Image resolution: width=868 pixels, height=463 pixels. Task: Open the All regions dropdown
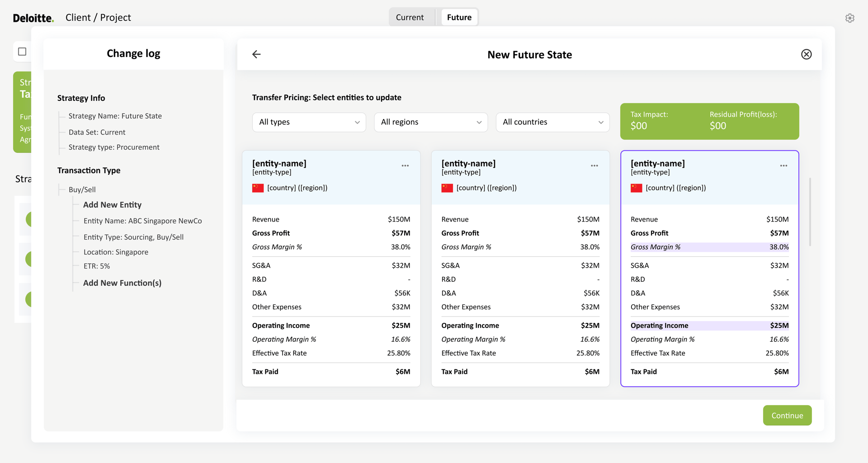430,122
